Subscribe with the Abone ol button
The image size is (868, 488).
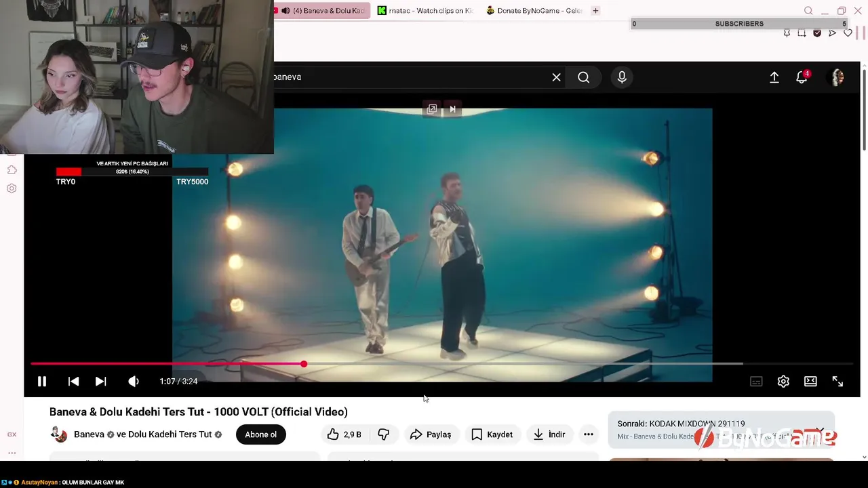(x=260, y=434)
